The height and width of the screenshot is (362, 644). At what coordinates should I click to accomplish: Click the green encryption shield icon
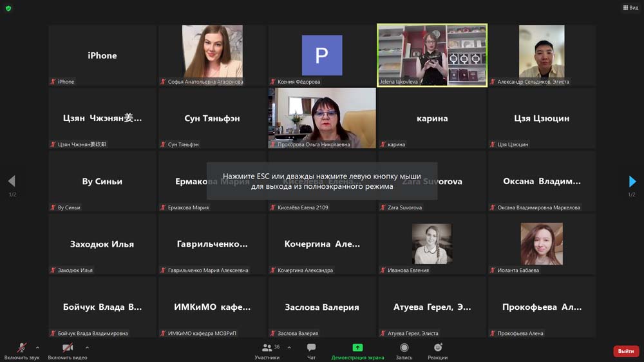tap(8, 8)
